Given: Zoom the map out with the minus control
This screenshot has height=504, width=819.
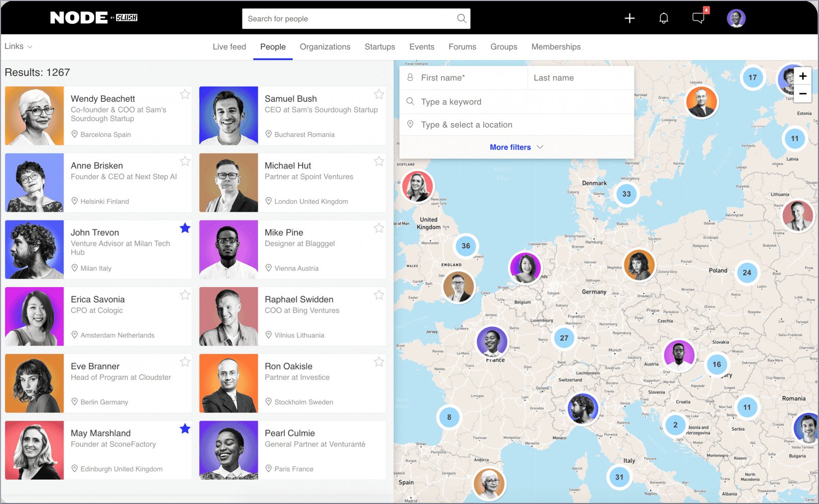Looking at the screenshot, I should point(802,94).
